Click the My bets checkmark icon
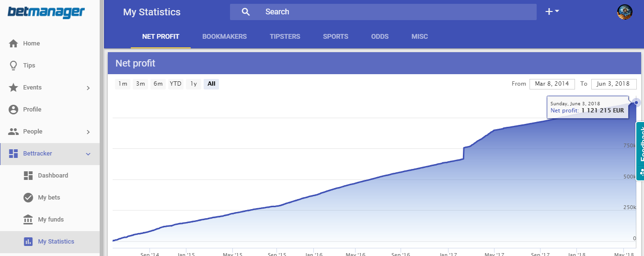Viewport: 644px width, 256px height. (x=28, y=198)
